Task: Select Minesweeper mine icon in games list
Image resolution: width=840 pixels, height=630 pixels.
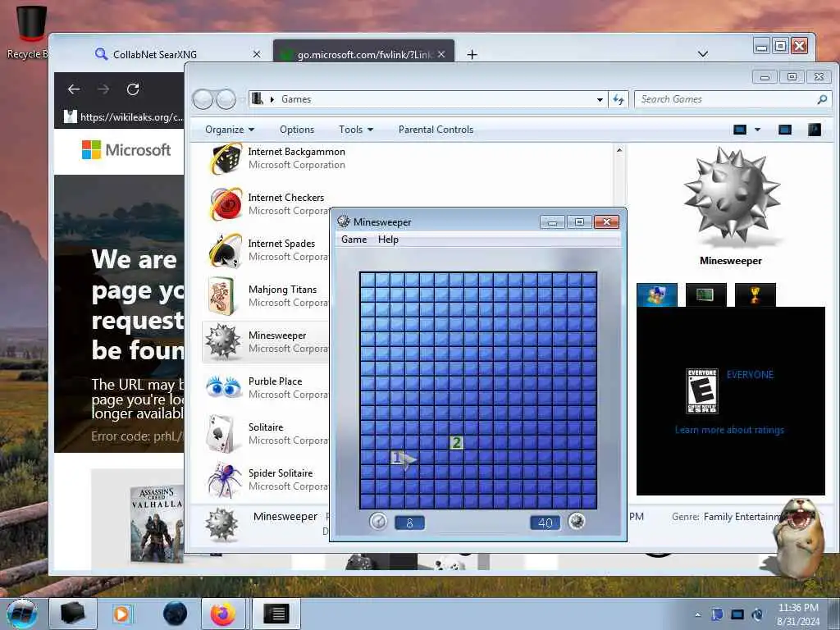Action: pos(223,342)
